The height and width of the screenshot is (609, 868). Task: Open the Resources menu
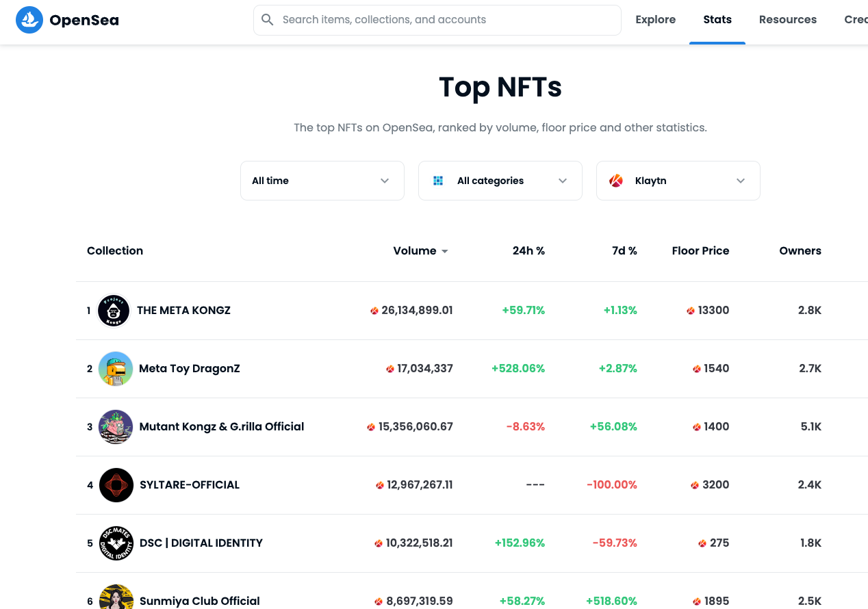click(788, 20)
